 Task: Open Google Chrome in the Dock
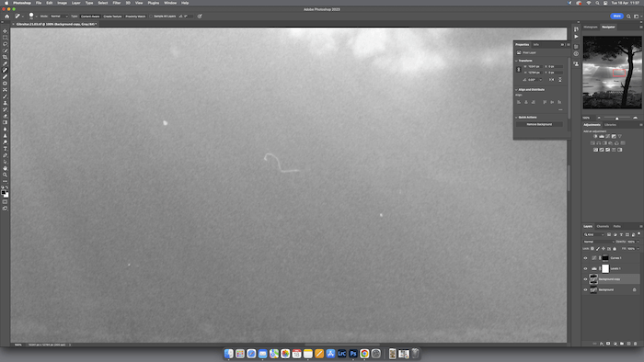click(364, 354)
